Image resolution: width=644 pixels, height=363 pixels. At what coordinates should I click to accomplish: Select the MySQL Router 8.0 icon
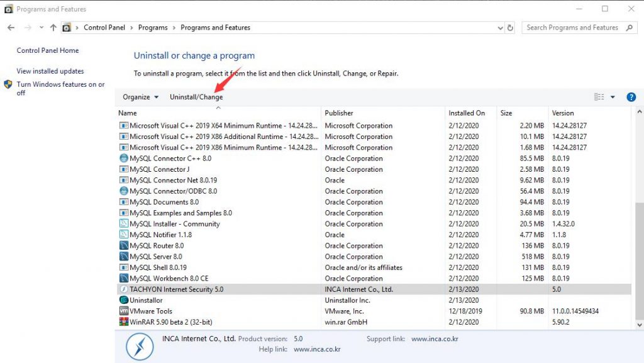point(124,245)
